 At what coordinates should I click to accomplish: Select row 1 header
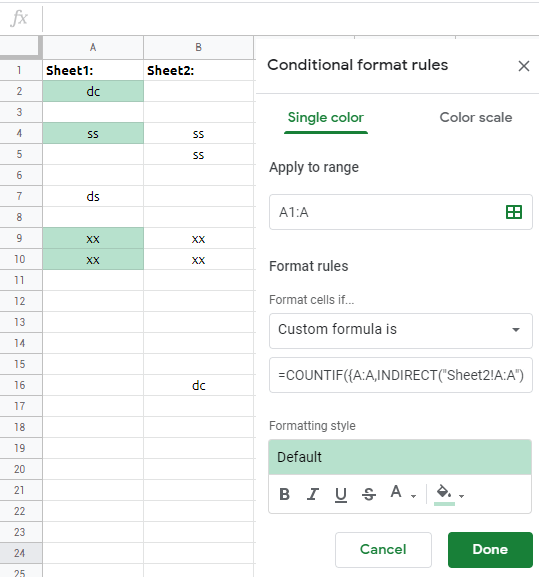(x=21, y=70)
